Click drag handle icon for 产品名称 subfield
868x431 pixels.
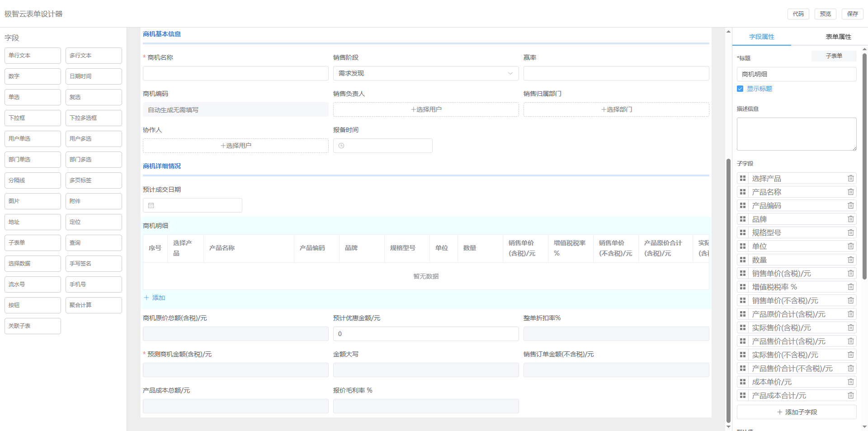(743, 192)
